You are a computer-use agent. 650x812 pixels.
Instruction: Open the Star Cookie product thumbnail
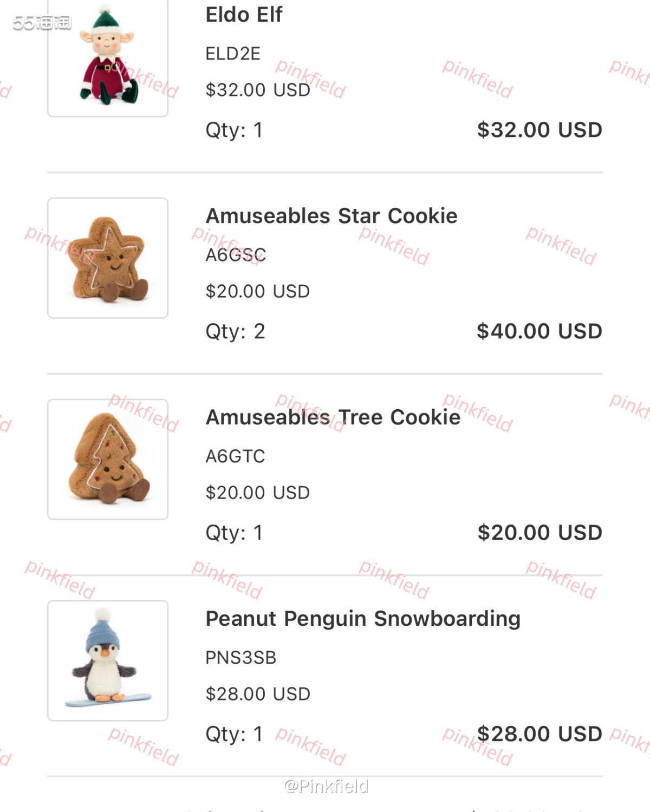pyautogui.click(x=108, y=258)
